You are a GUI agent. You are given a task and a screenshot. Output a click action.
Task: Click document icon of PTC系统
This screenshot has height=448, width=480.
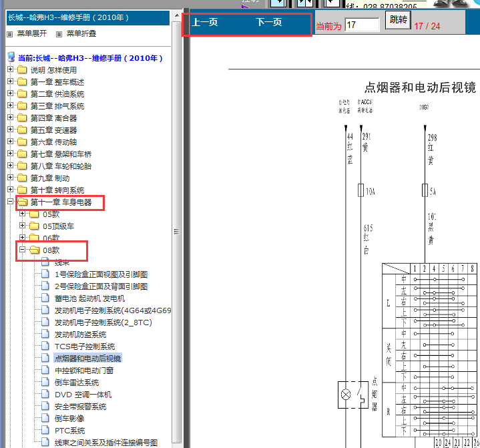pos(45,430)
